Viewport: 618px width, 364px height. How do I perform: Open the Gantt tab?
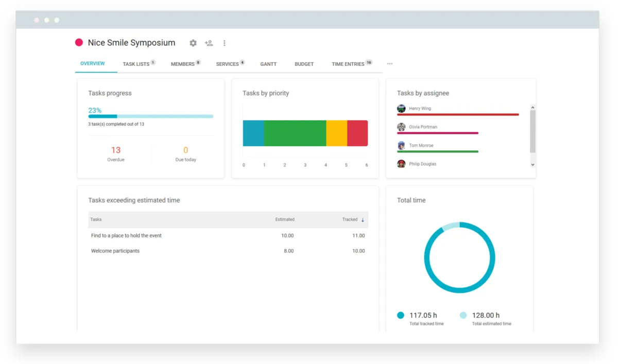point(268,64)
